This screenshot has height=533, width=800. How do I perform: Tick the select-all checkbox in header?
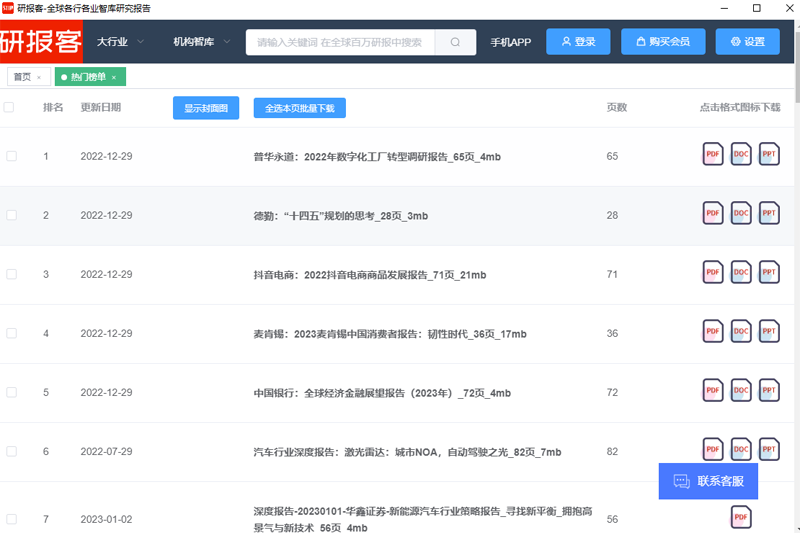(10, 108)
